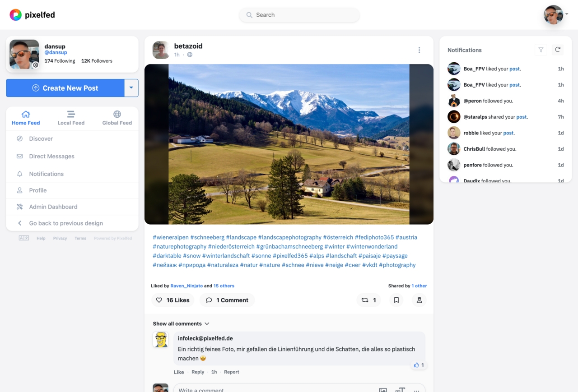578x392 pixels.
Task: Open the Admin Dashboard menu item
Action: 53,207
